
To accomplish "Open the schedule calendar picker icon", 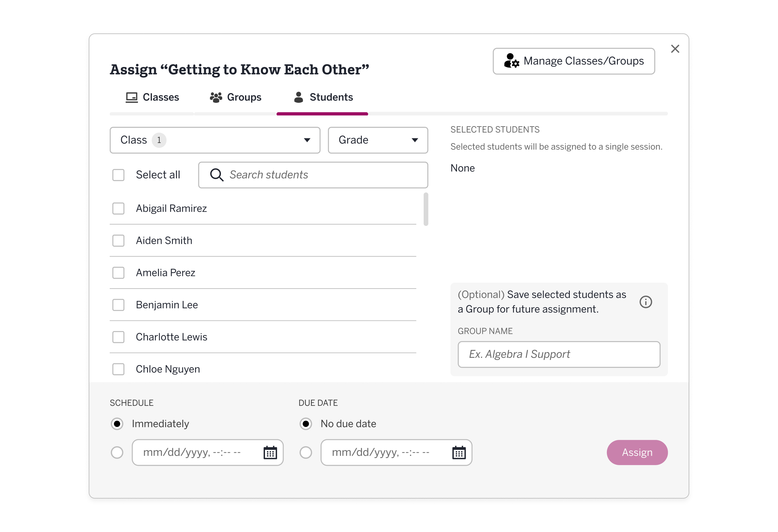I will (x=270, y=452).
